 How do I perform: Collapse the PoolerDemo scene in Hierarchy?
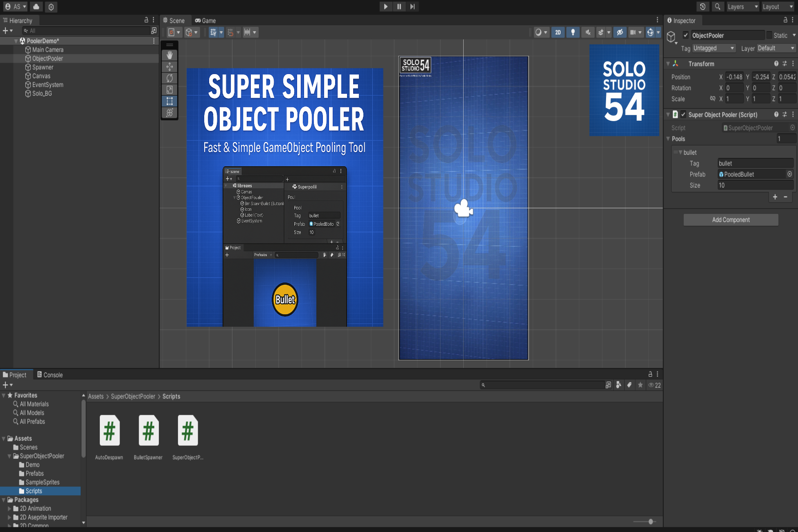(16, 41)
